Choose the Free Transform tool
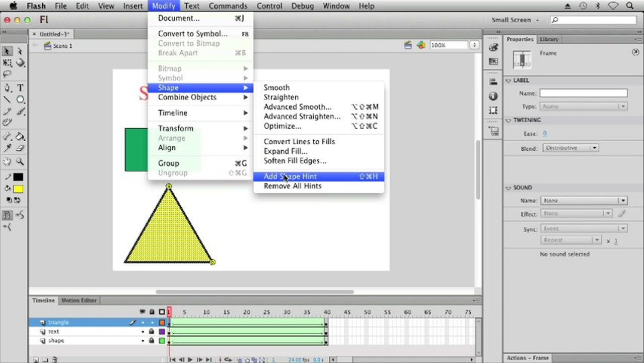The height and width of the screenshot is (363, 644). [8, 63]
